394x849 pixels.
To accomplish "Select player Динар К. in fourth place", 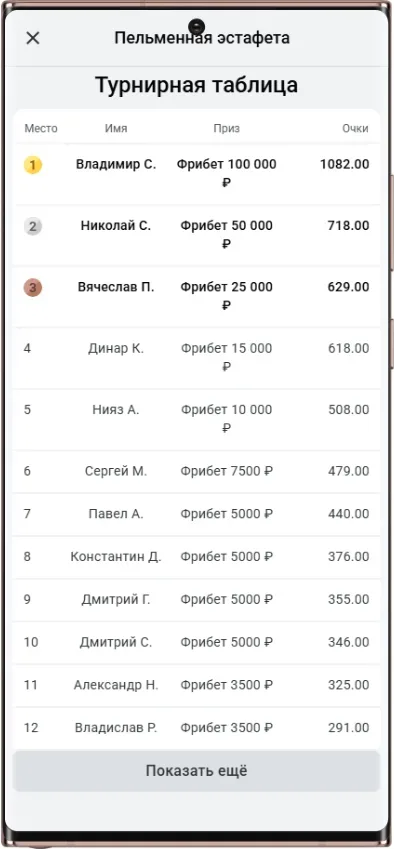I will tap(116, 348).
